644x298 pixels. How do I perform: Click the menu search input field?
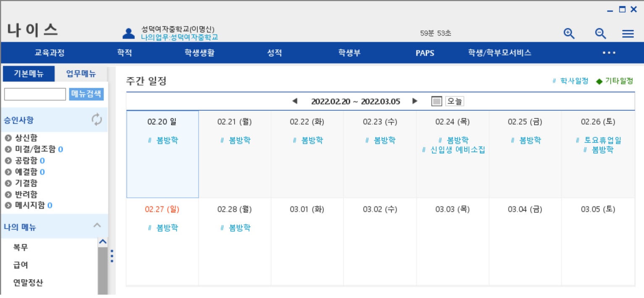point(35,94)
